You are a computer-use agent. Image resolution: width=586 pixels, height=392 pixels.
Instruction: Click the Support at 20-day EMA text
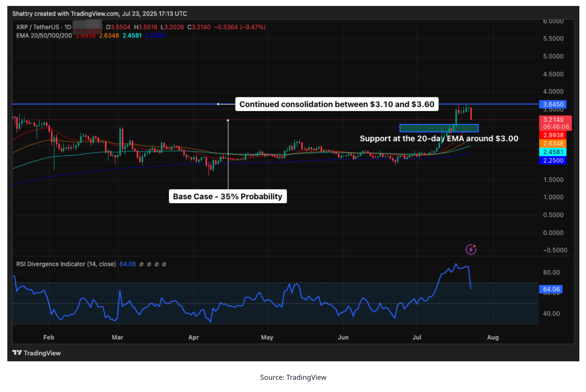click(x=439, y=138)
